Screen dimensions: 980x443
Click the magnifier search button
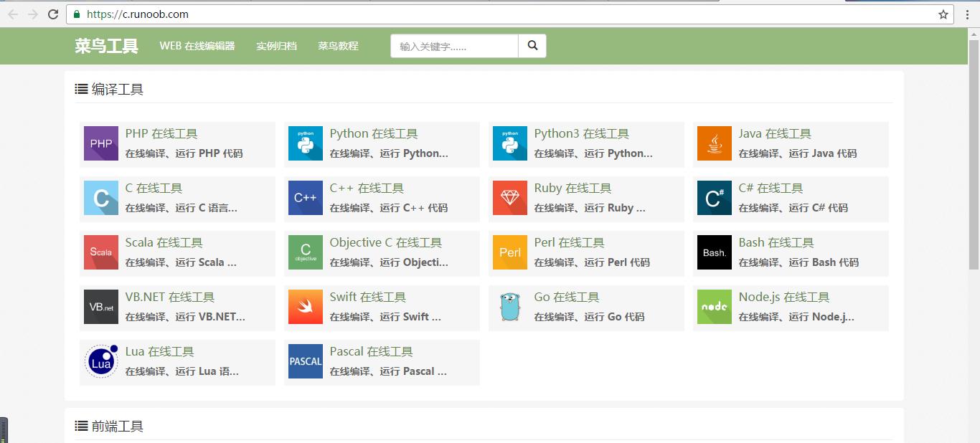pyautogui.click(x=532, y=46)
